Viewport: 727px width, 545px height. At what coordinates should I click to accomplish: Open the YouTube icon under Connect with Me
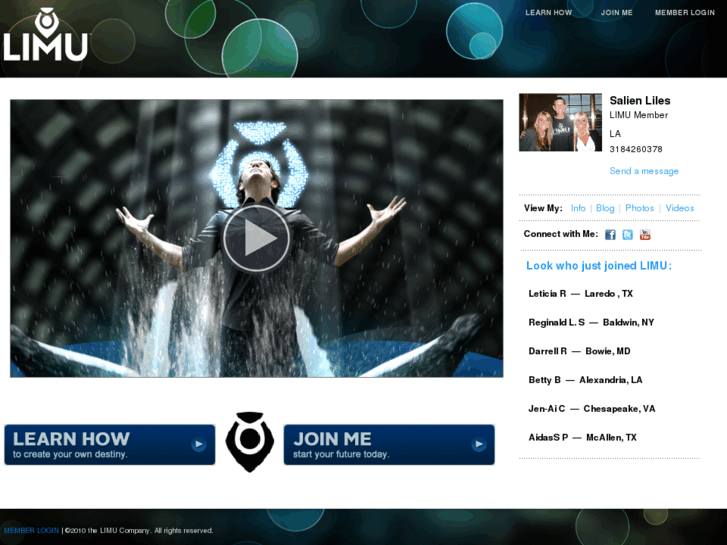tap(645, 235)
